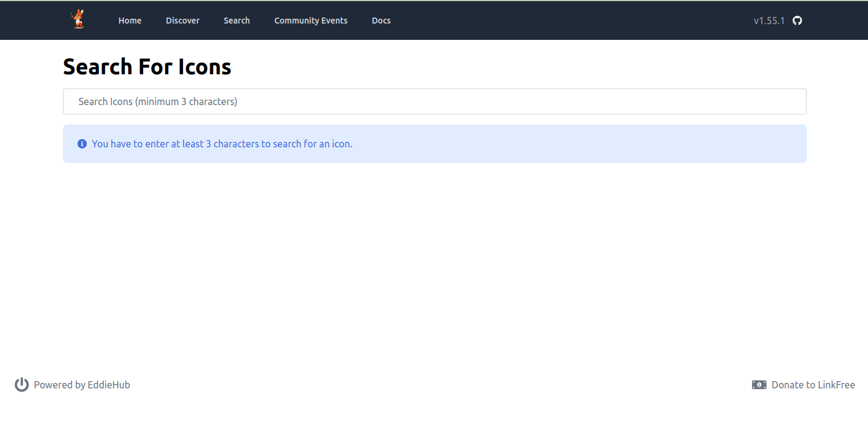
Task: Click the power icon beside Powered by EddieHub
Action: [x=22, y=385]
